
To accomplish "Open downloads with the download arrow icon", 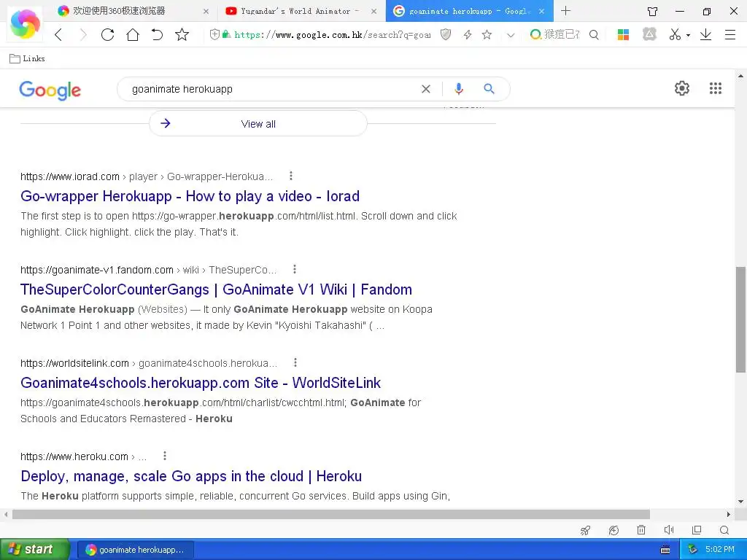I will click(705, 34).
